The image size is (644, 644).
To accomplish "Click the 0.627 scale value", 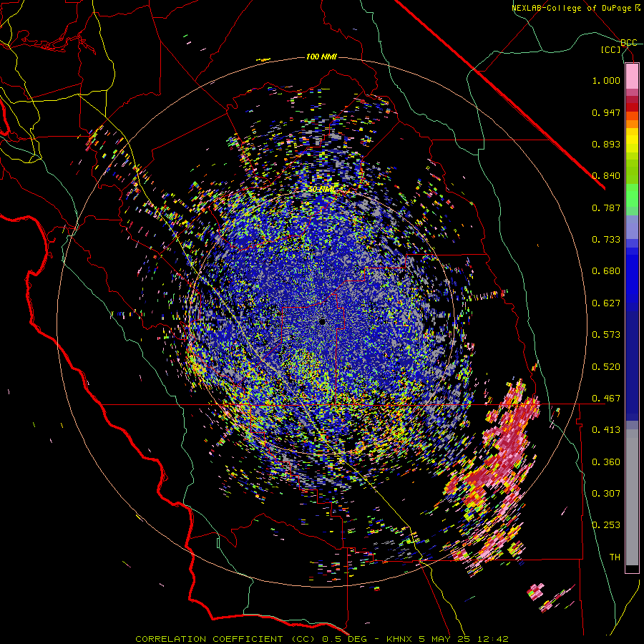I will coord(606,303).
